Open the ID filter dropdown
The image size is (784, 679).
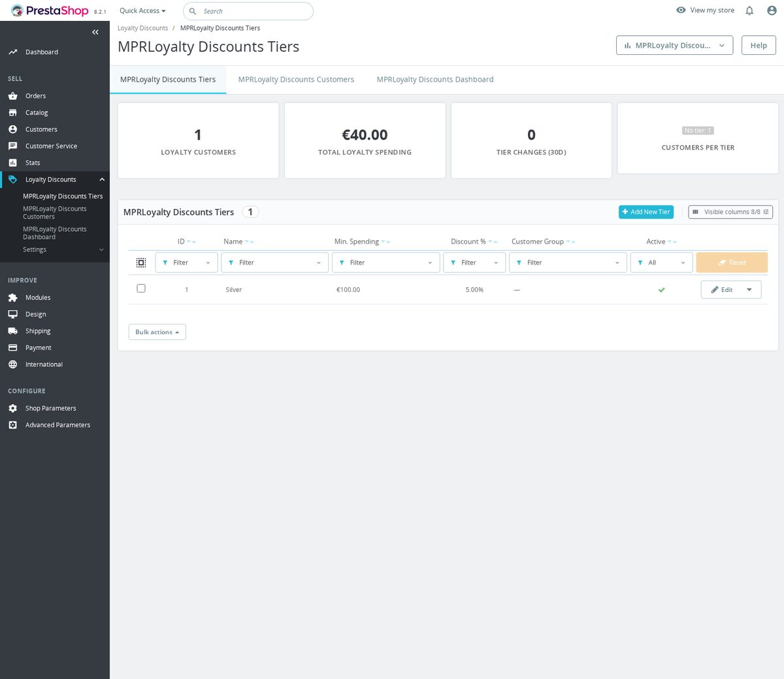point(186,262)
